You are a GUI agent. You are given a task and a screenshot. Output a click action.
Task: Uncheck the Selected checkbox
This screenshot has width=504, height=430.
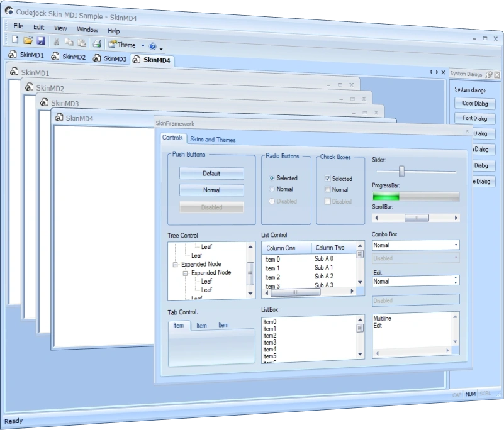pos(328,179)
